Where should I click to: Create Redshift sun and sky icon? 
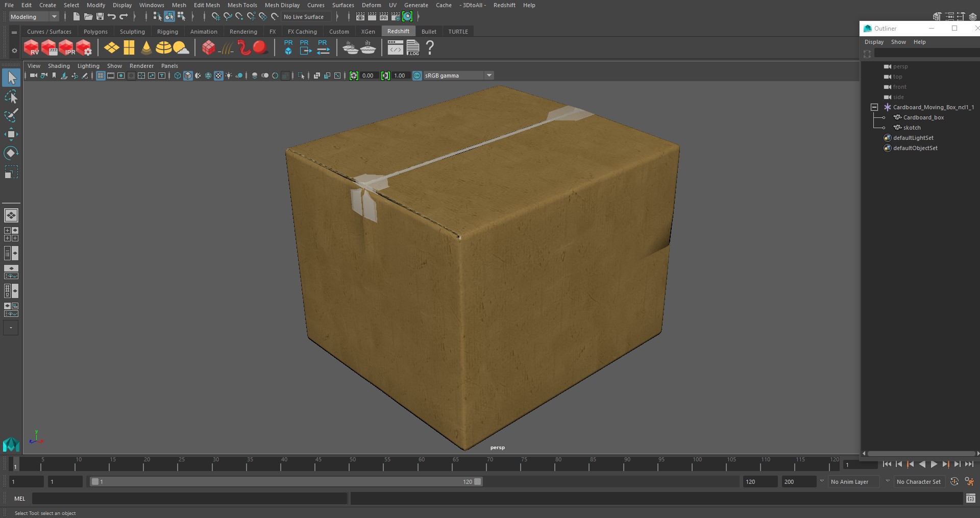click(x=181, y=48)
